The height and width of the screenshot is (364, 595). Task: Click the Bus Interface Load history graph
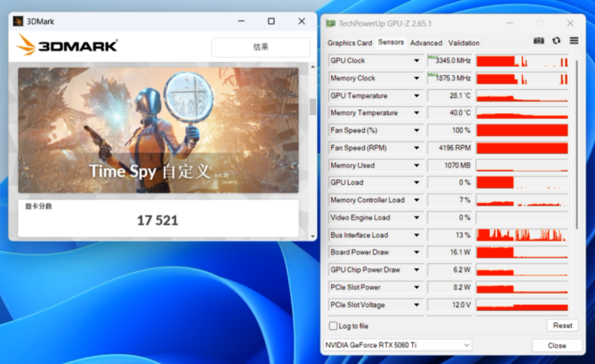pos(522,235)
